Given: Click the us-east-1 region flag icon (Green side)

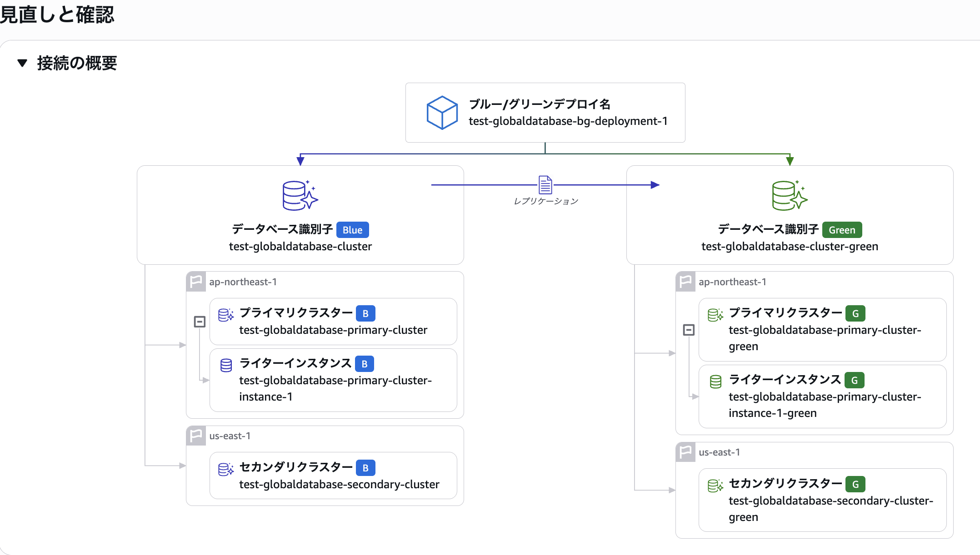Looking at the screenshot, I should pos(685,452).
